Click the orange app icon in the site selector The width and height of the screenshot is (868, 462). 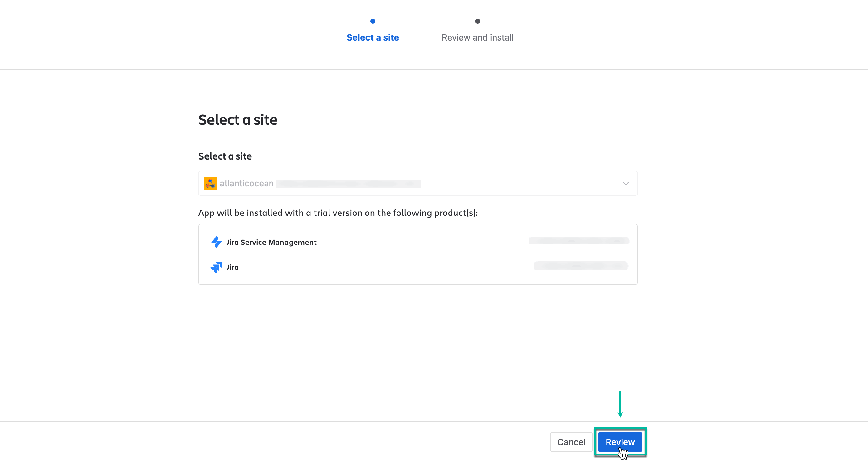click(210, 183)
